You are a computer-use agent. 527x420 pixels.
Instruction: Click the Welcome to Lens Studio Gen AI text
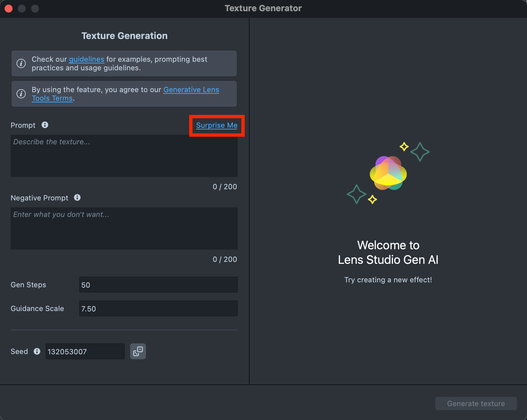click(x=388, y=253)
